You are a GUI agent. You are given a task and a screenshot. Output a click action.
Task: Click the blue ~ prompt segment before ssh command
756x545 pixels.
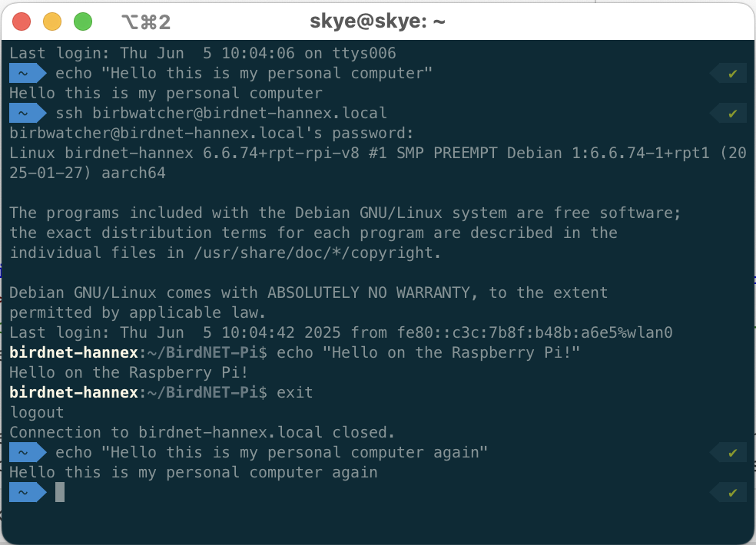24,114
